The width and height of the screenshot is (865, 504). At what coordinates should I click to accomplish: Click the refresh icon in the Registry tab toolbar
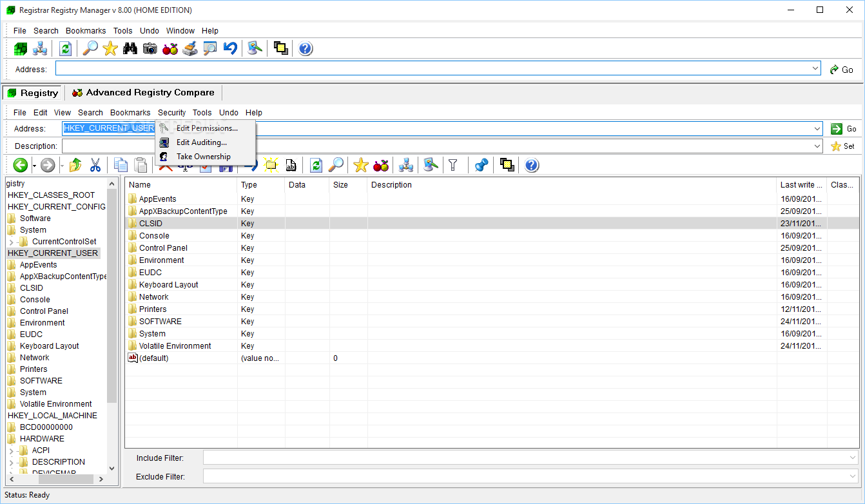[316, 165]
